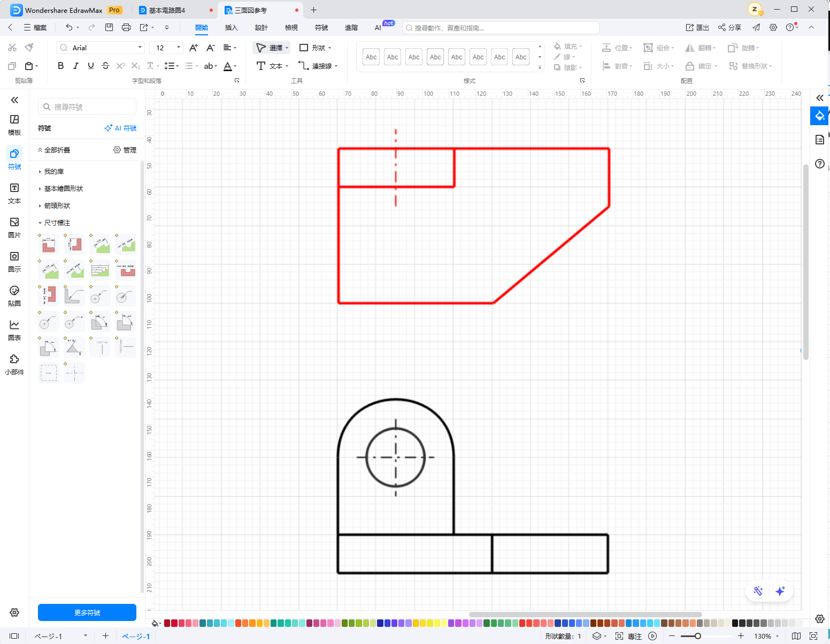Click the Format Painter icon
Image resolution: width=830 pixels, height=644 pixels.
pos(29,48)
